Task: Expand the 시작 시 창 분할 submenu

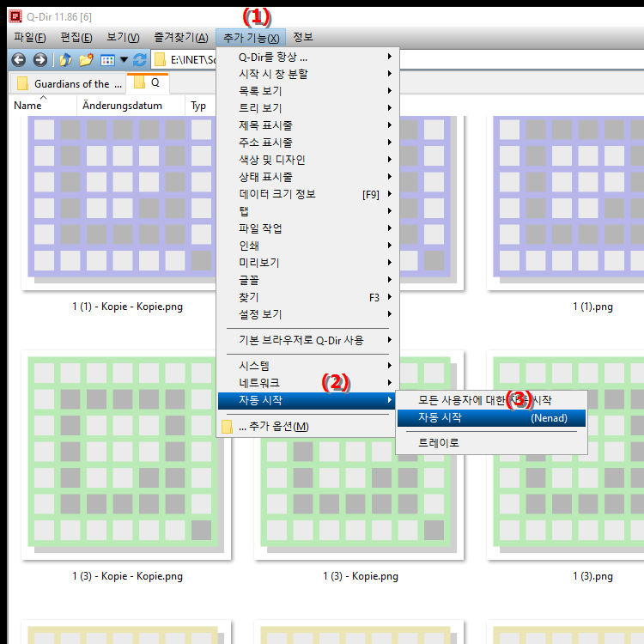Action: tap(307, 75)
